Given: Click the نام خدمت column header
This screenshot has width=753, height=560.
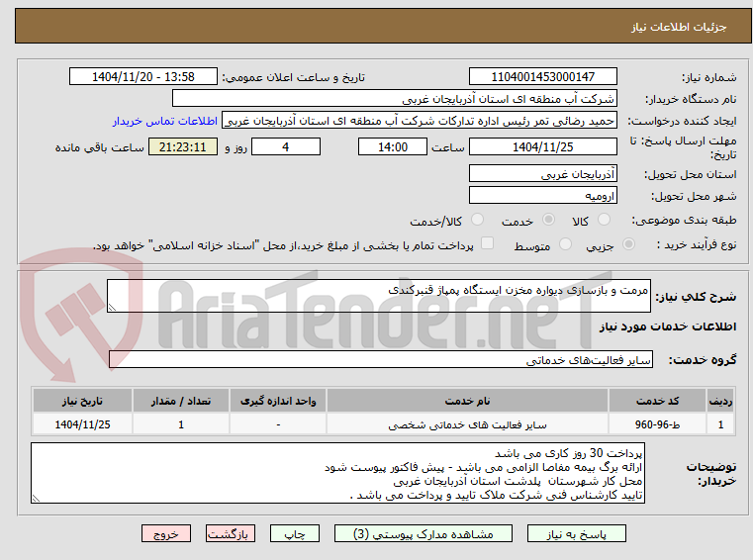Looking at the screenshot, I should click(467, 401).
